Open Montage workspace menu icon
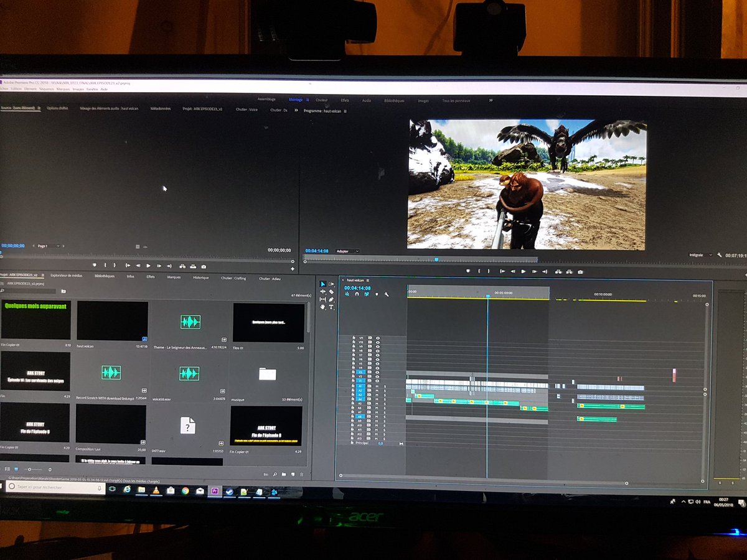The width and height of the screenshot is (747, 560). coord(308,100)
